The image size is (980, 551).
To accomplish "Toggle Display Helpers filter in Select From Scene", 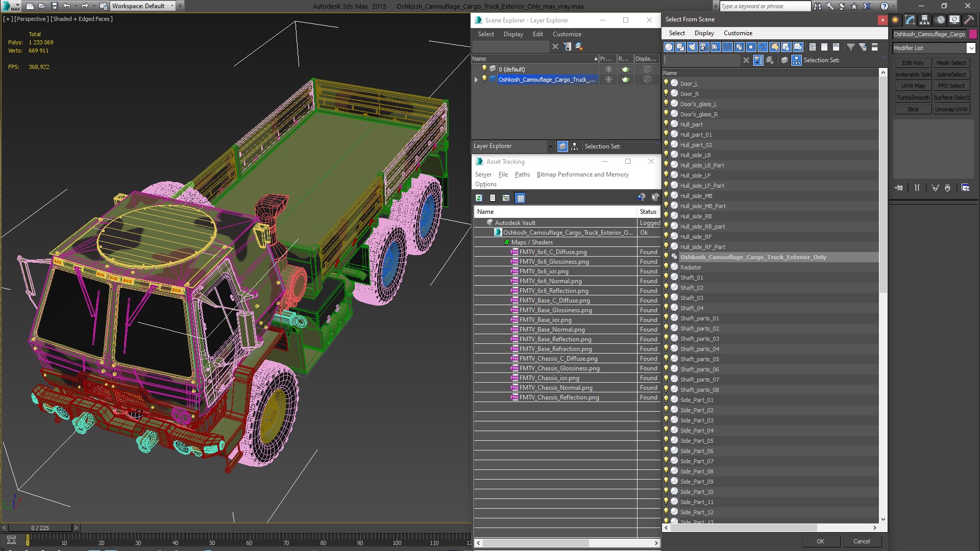I will pos(716,47).
